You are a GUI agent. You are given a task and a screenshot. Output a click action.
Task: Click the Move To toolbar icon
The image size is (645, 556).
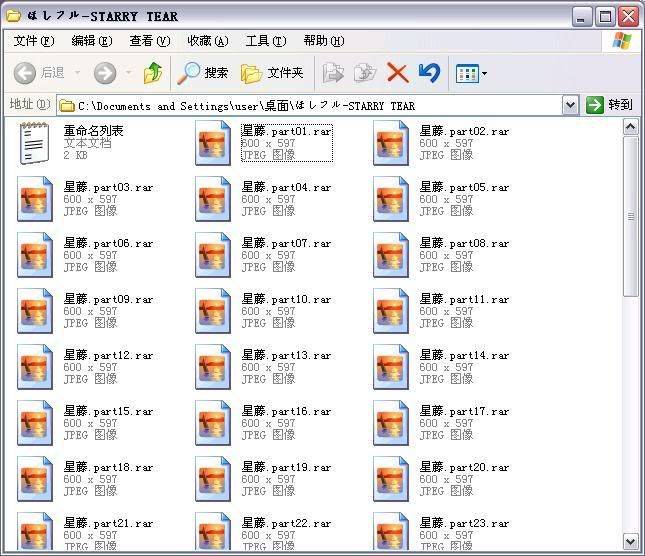click(333, 73)
